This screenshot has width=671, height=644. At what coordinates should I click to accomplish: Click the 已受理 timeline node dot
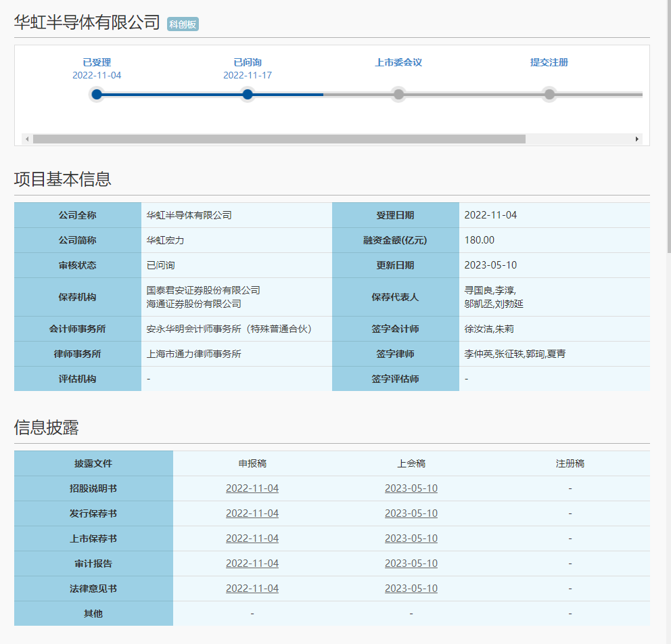97,94
